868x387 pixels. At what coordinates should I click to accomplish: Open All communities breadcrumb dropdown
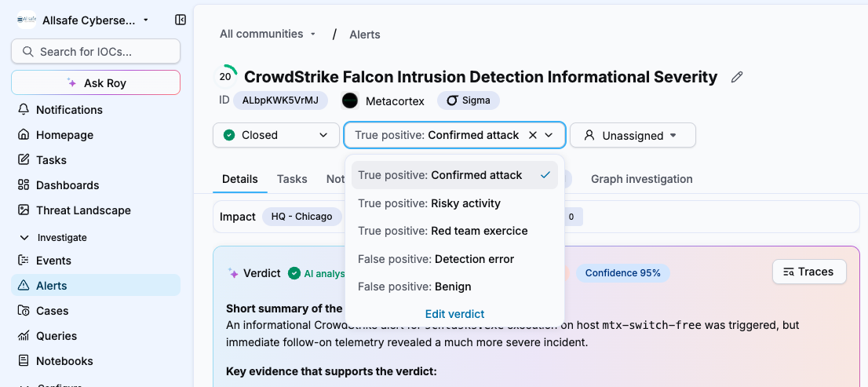click(268, 34)
